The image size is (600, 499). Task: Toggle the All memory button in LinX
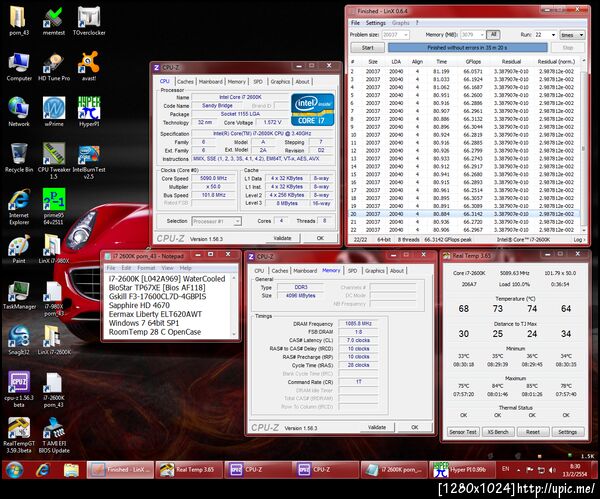pyautogui.click(x=492, y=34)
